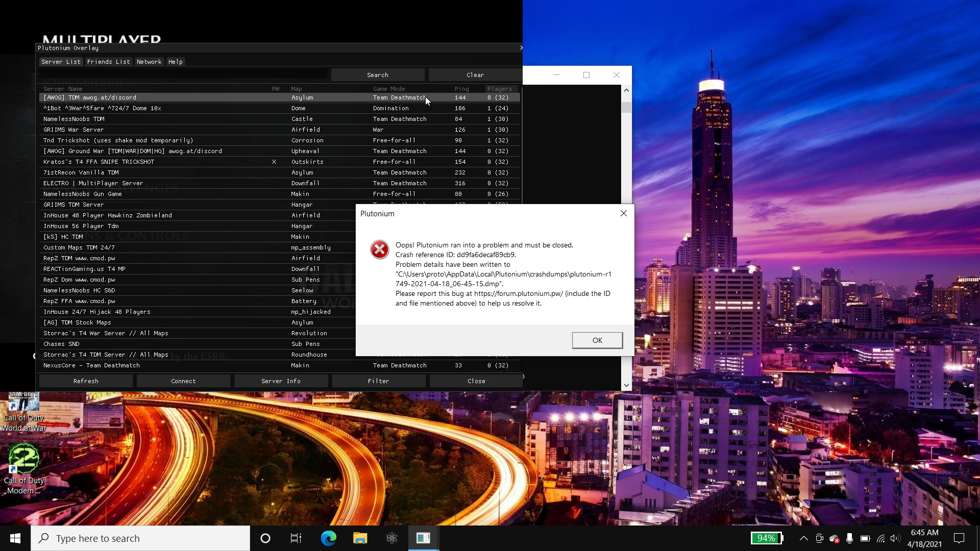This screenshot has height=551, width=980.
Task: Click console window scrollbar down arrow
Action: click(x=626, y=386)
